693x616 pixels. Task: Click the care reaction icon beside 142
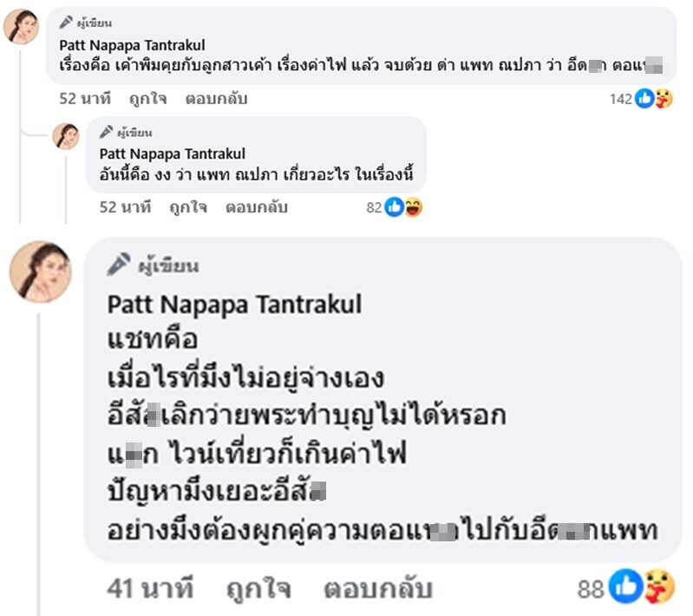point(663,99)
